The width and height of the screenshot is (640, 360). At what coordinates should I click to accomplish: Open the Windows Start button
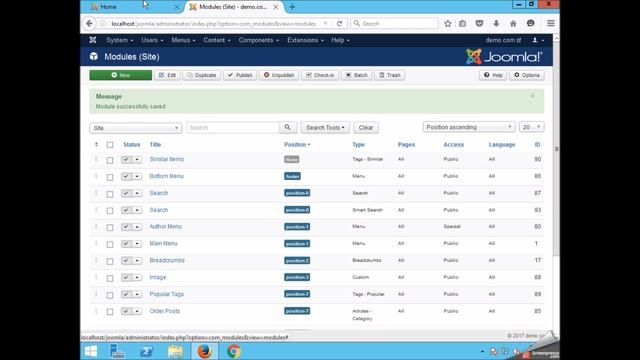click(x=91, y=351)
